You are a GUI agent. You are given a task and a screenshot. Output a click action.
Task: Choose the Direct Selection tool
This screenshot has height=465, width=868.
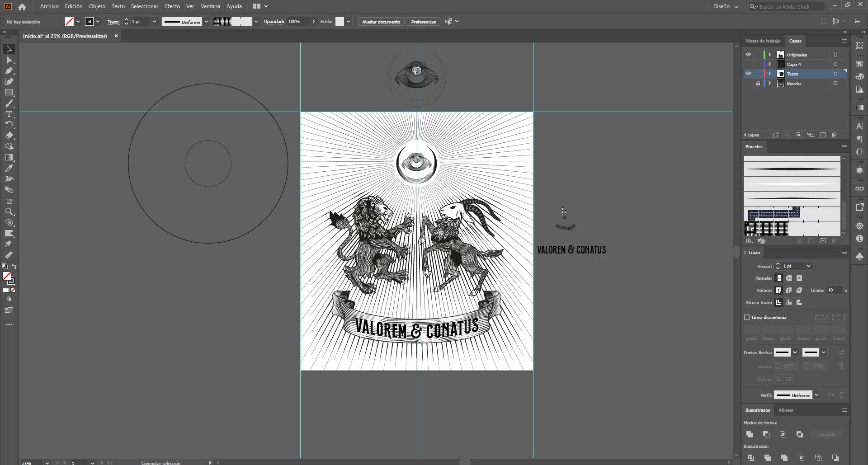point(9,60)
